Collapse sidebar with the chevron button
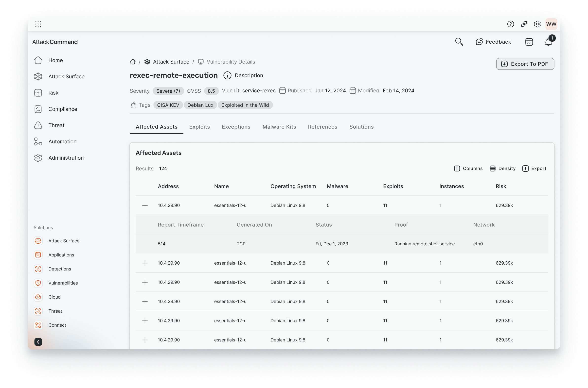 point(38,342)
